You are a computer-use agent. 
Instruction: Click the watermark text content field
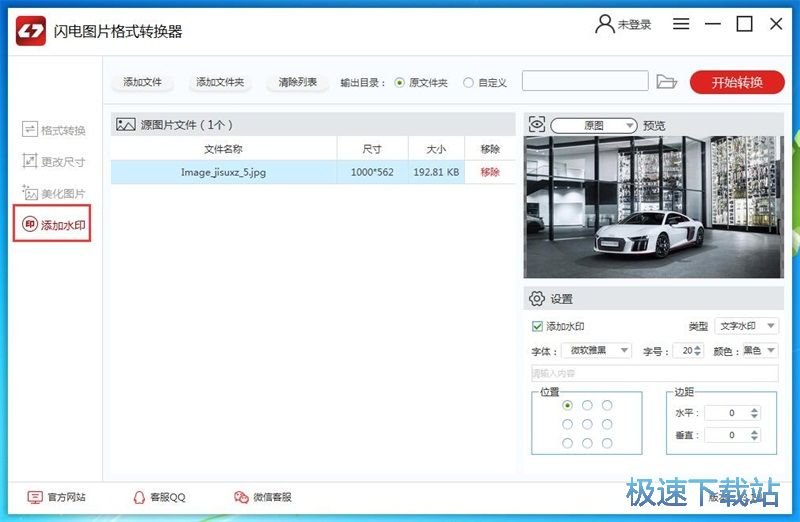point(655,373)
